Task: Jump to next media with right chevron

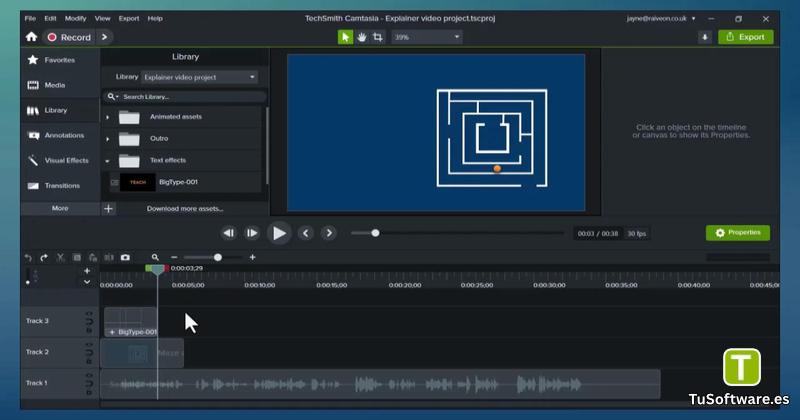Action: pos(329,233)
